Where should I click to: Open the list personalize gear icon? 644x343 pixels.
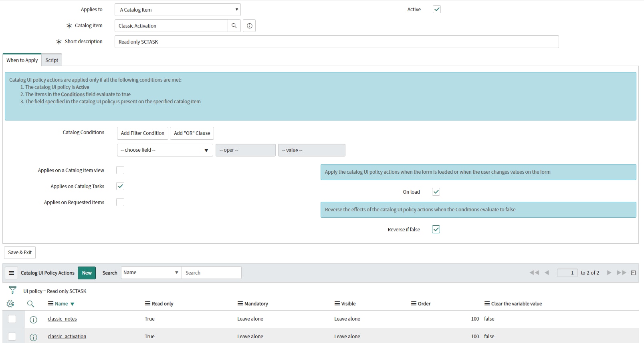10,304
